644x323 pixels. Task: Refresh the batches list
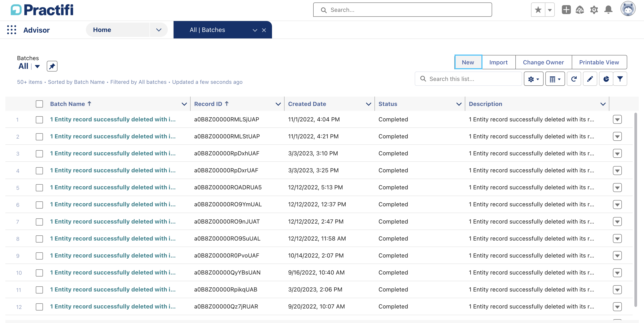[x=574, y=79]
